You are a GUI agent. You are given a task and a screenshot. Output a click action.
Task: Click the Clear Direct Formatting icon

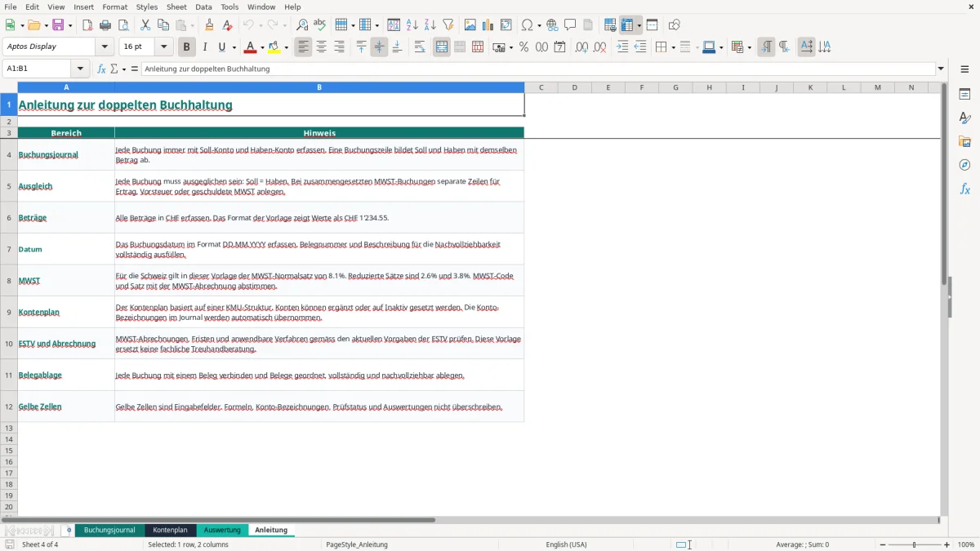[x=227, y=25]
